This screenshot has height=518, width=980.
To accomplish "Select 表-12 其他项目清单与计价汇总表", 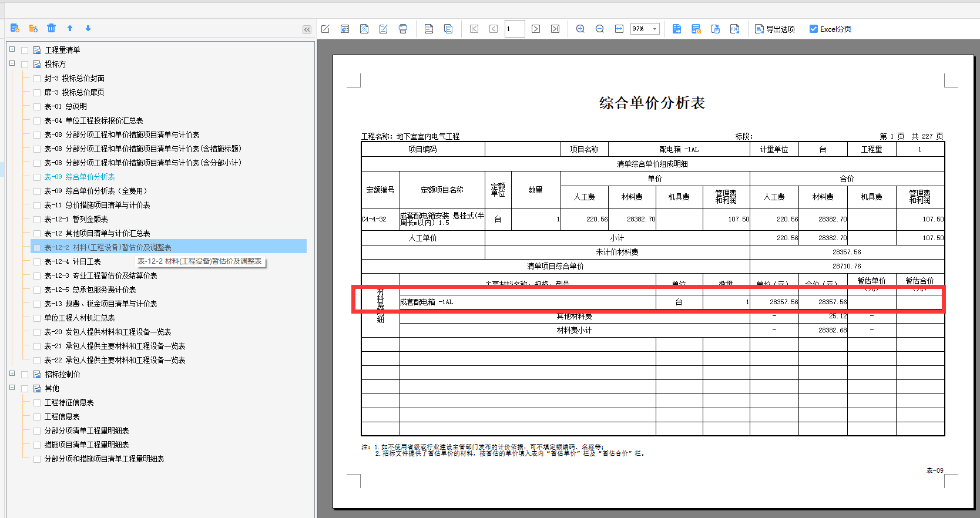I will tap(97, 233).
